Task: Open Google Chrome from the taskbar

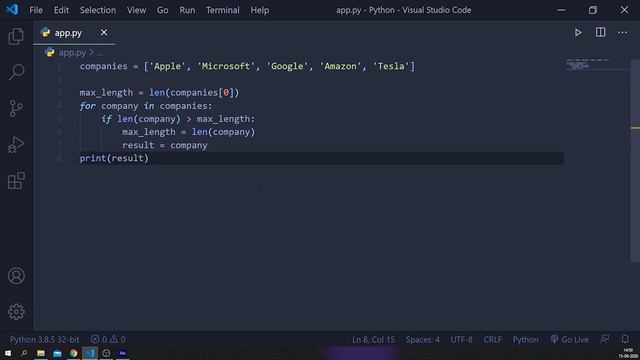Action: pos(73,353)
